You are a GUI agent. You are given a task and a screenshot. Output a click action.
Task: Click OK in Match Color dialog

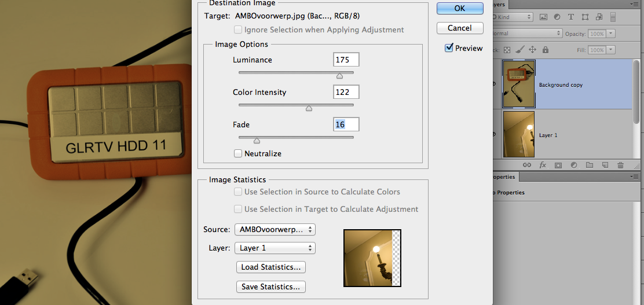tap(460, 8)
